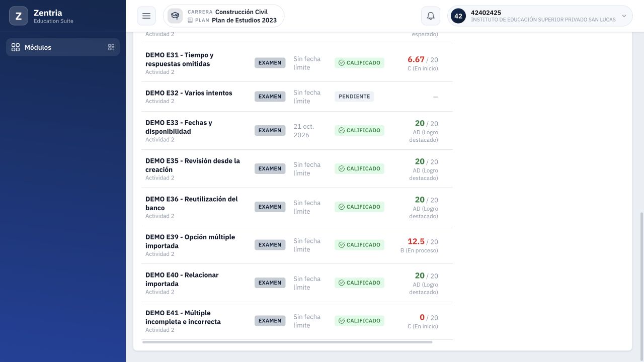Open DEMO E41 - Múltiple incompleta e incorrecta
Screen dimensions: 644x362
(x=183, y=317)
